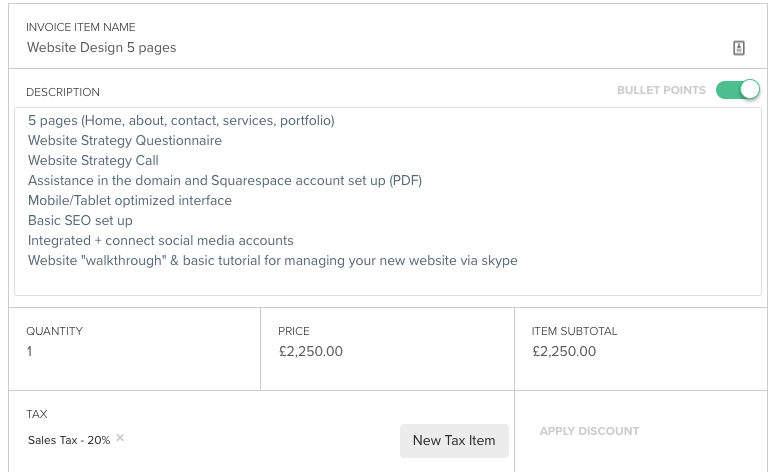The height and width of the screenshot is (472, 776).
Task: Click the DESCRIPTION label
Action: 63,92
